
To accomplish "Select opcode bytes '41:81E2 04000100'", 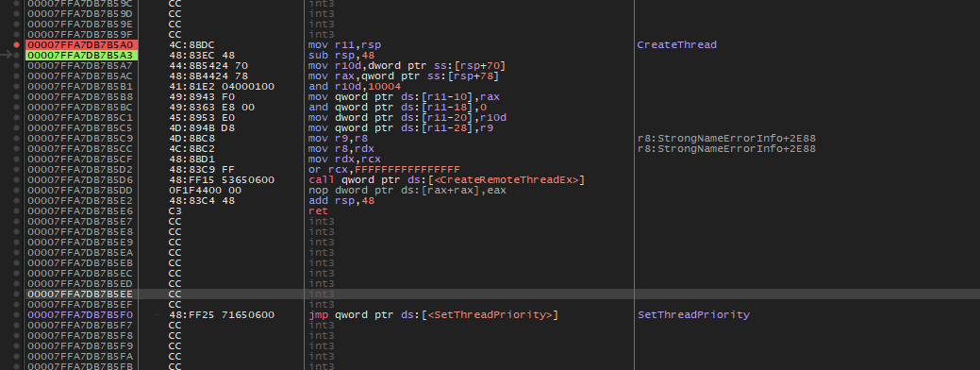I will (x=222, y=86).
